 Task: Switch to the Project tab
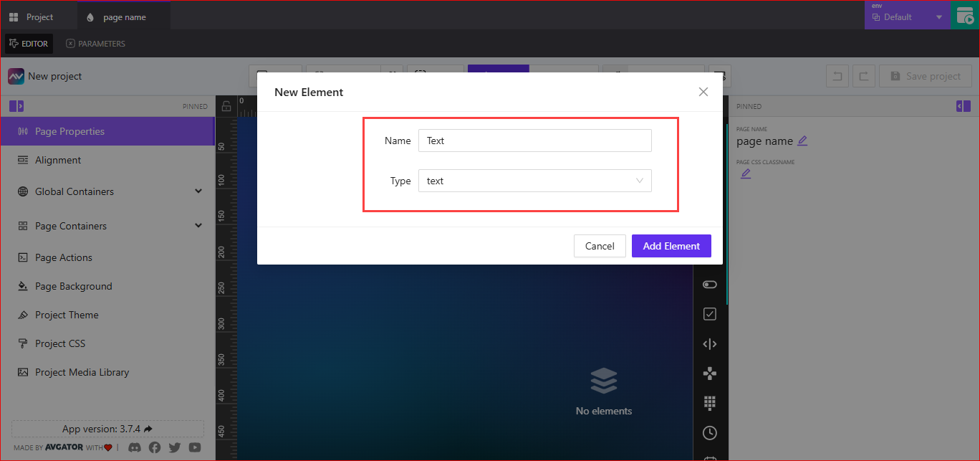click(x=39, y=16)
